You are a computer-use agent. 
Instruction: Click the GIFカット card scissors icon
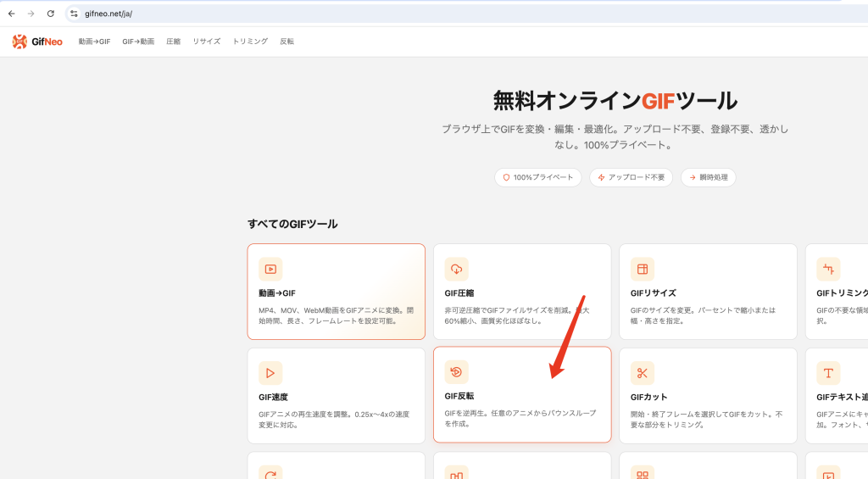click(x=643, y=373)
